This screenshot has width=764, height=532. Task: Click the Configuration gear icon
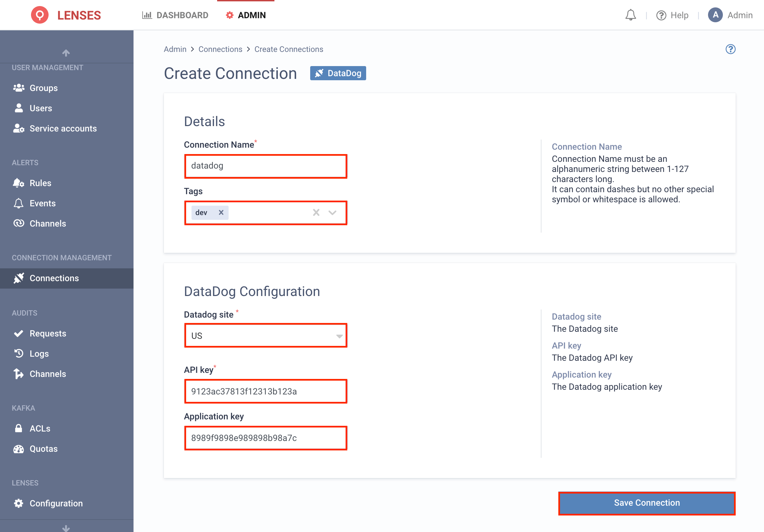19,503
